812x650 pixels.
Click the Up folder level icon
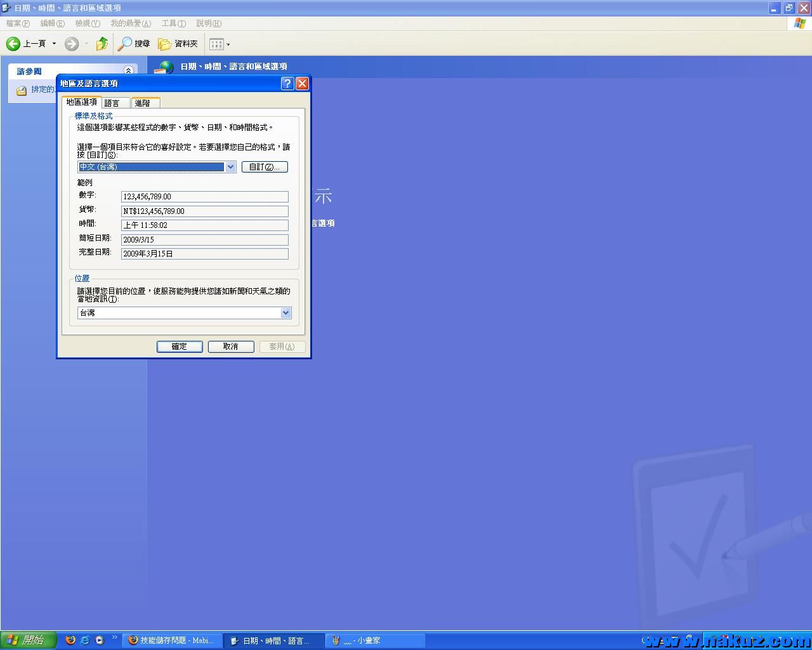[101, 44]
